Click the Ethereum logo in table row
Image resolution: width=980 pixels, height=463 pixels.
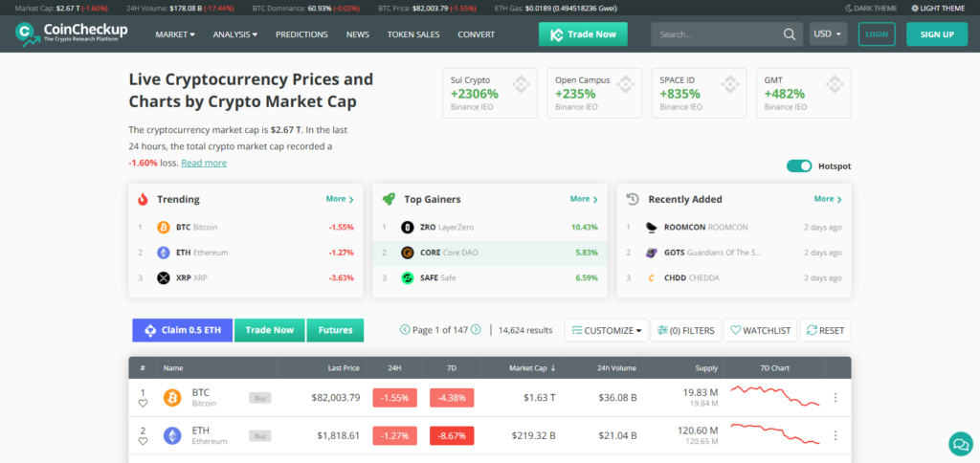click(172, 435)
